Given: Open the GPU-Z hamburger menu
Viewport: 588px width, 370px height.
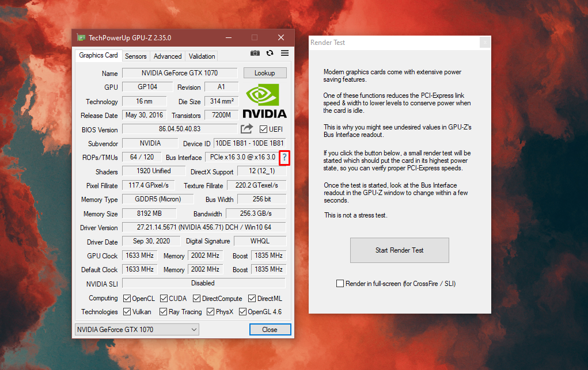Looking at the screenshot, I should coord(284,54).
